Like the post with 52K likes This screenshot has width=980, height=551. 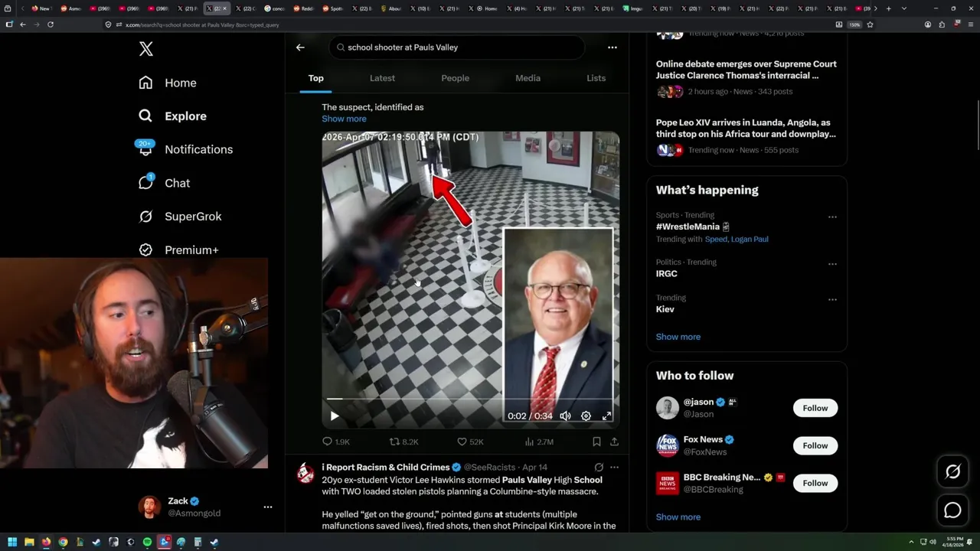[x=469, y=442]
